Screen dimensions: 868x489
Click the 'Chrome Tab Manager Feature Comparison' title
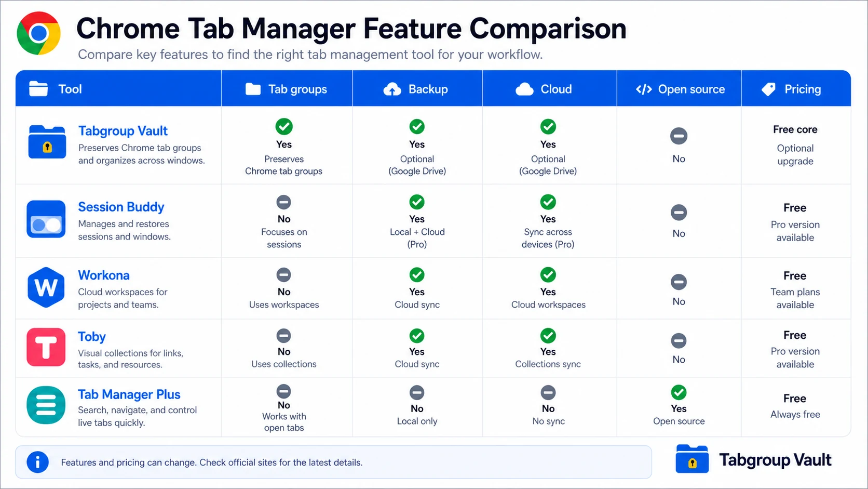click(x=351, y=29)
